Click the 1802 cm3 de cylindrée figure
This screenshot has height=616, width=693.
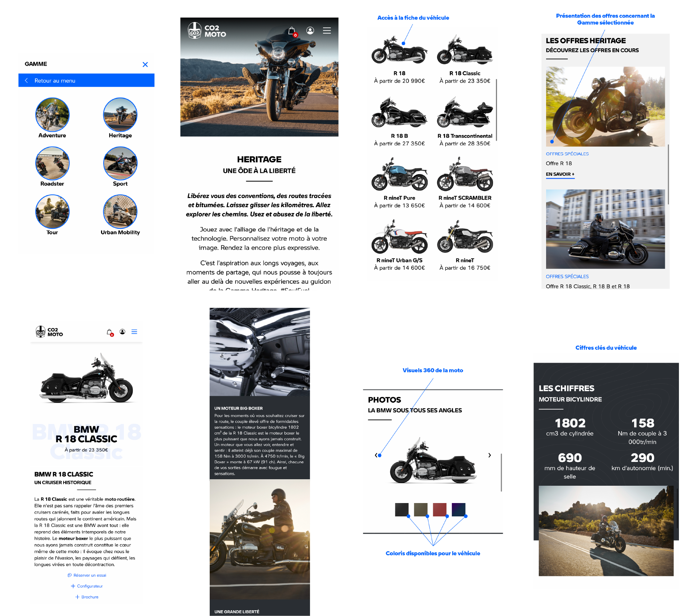point(570,427)
